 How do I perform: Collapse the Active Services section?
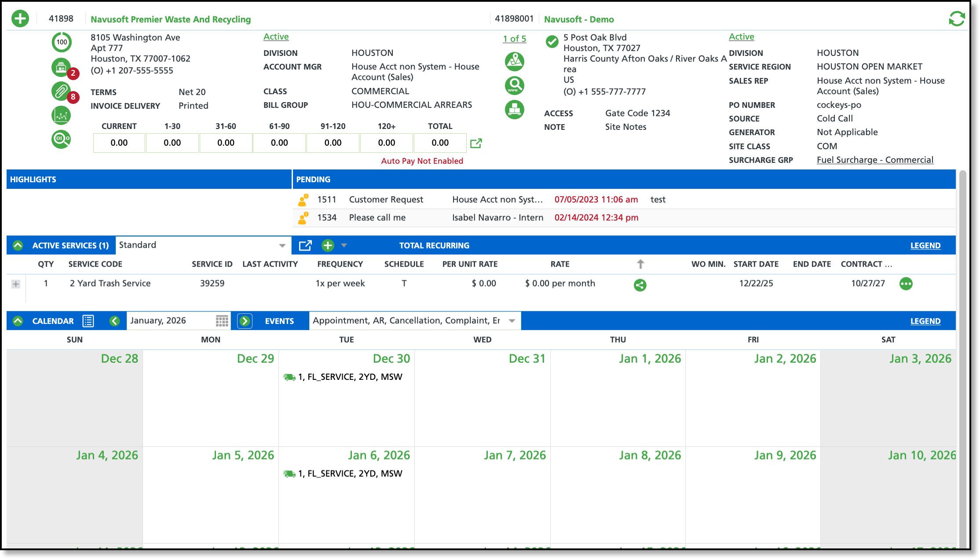point(18,246)
